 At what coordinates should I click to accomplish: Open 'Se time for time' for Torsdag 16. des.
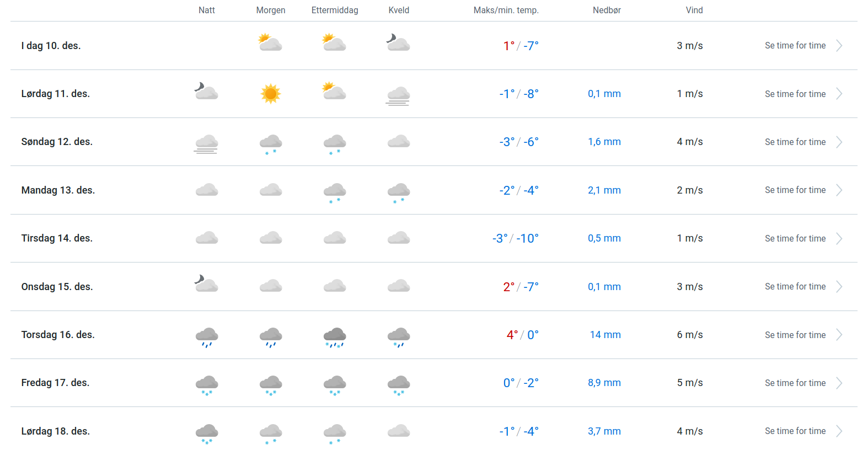[795, 335]
